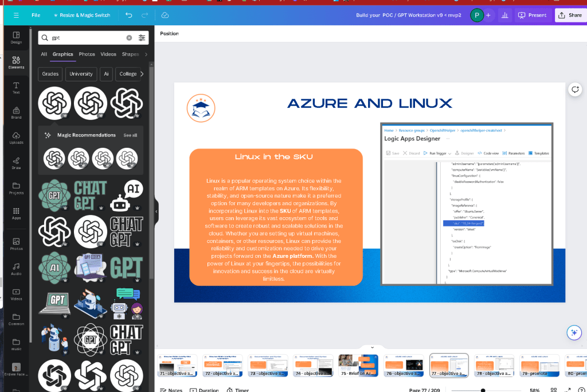The image size is (587, 392).
Task: Select the AZURE AND LINUX slide title
Action: [x=370, y=103]
